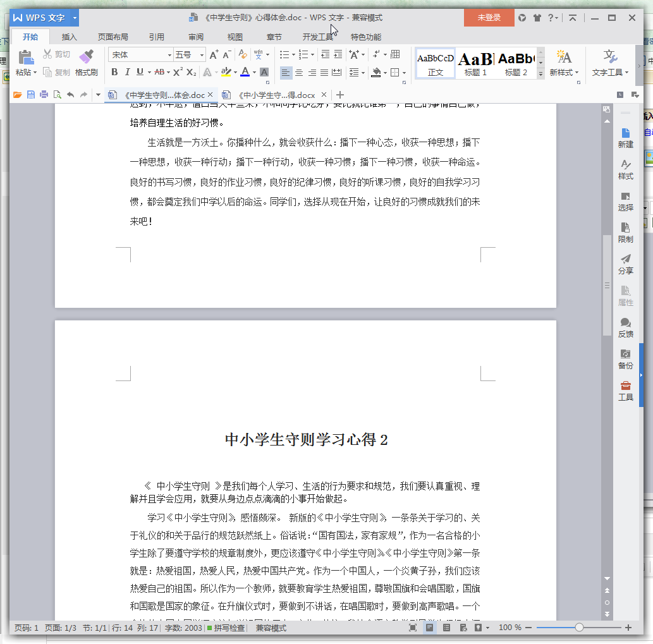The image size is (653, 644).
Task: Click the spell check status button
Action: 226,628
